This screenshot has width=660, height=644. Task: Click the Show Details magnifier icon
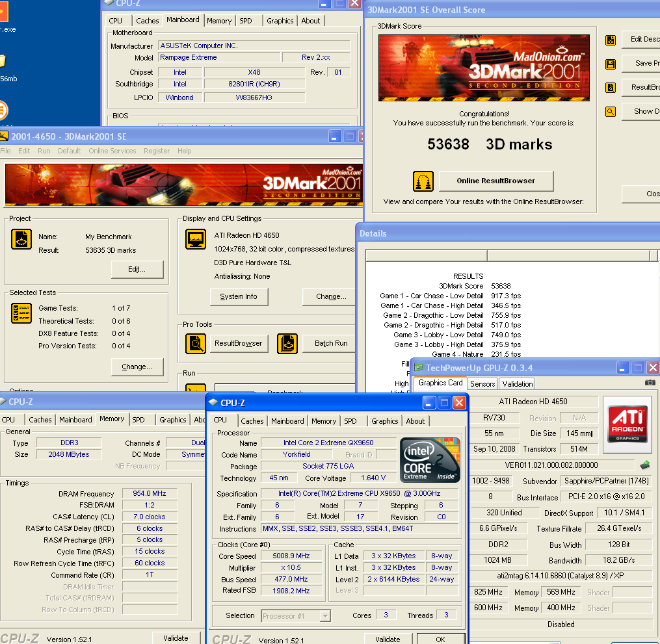[x=611, y=112]
